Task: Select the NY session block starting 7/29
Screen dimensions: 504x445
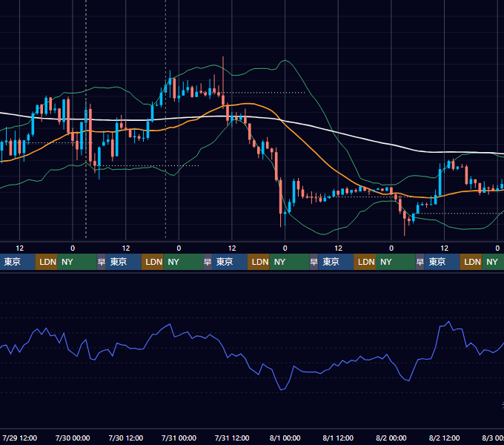Action: coord(77,262)
